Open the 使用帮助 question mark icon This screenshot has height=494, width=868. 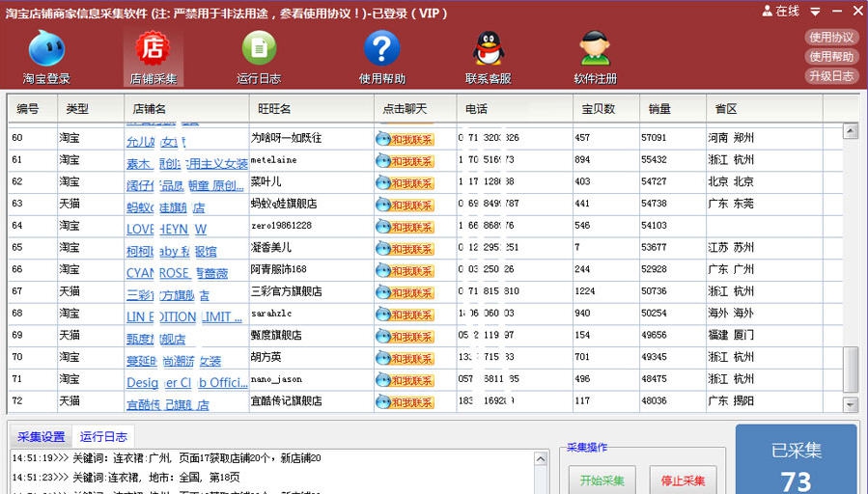(382, 57)
